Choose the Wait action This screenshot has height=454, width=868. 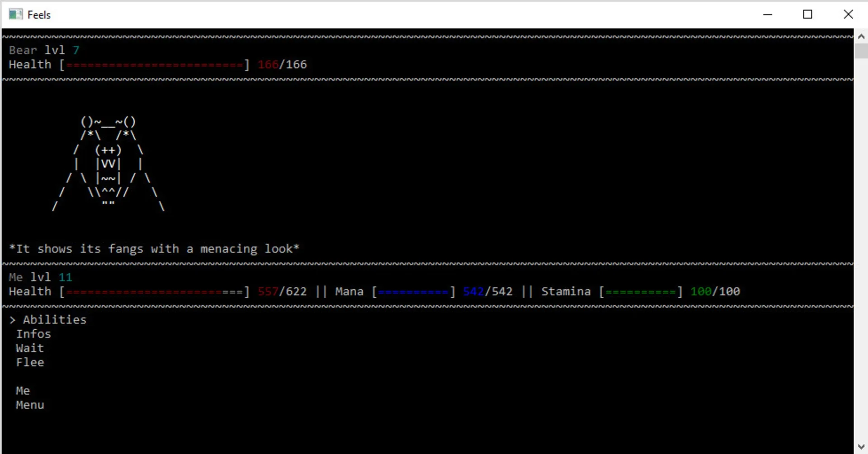[x=30, y=348]
